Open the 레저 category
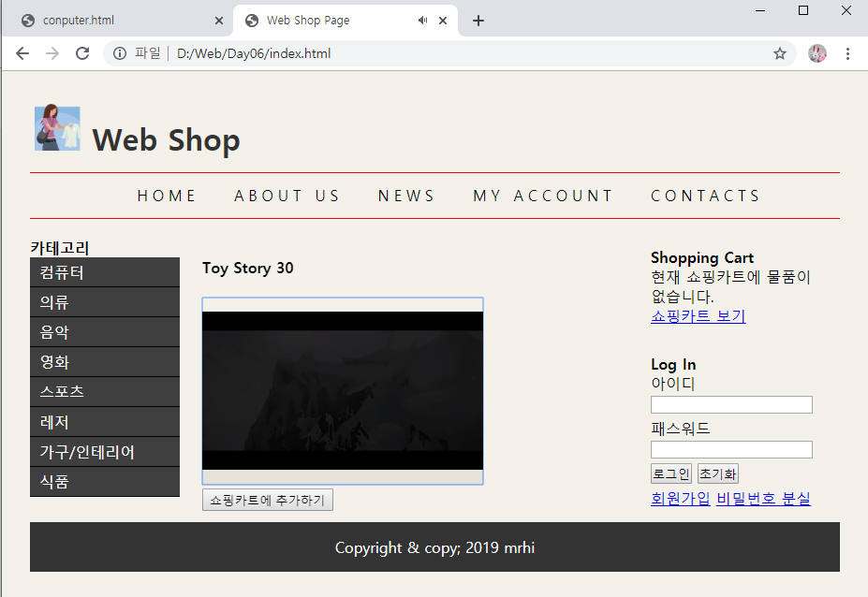The image size is (868, 597). coord(105,422)
